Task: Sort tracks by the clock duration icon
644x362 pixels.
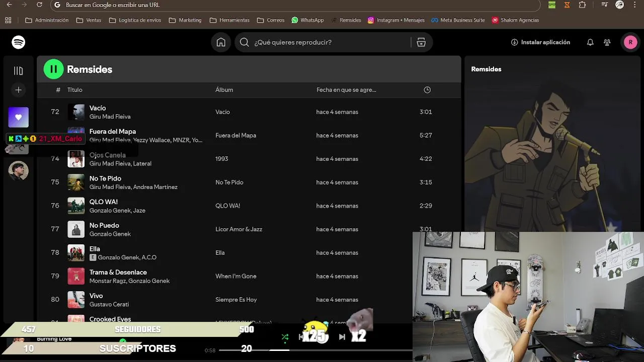Action: (427, 90)
